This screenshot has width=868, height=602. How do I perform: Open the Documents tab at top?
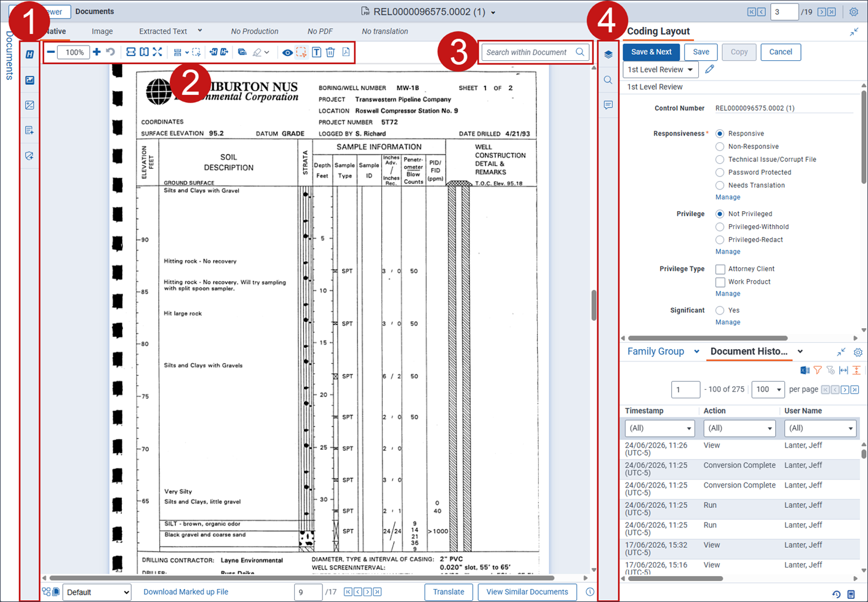[95, 12]
